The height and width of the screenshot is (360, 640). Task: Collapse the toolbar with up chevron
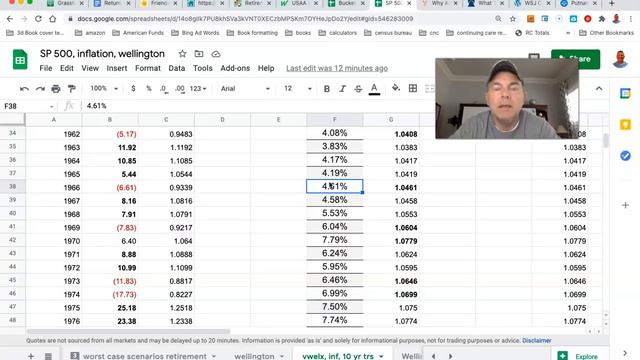(x=599, y=88)
